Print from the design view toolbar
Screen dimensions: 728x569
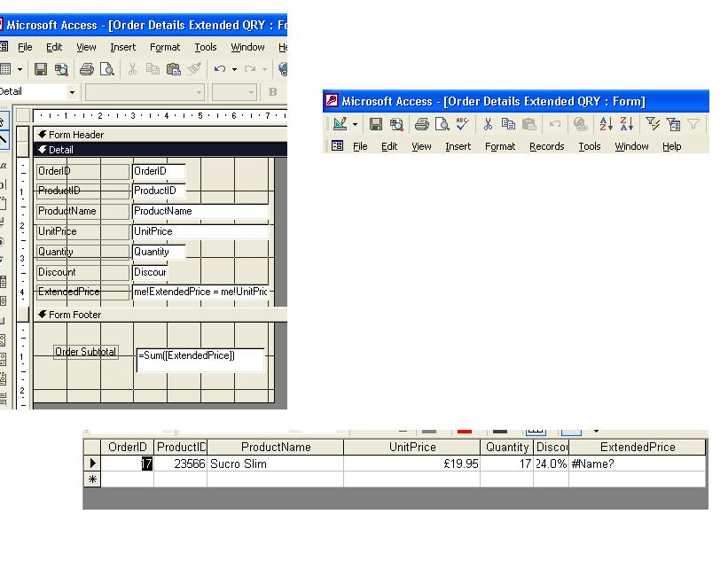tap(86, 70)
